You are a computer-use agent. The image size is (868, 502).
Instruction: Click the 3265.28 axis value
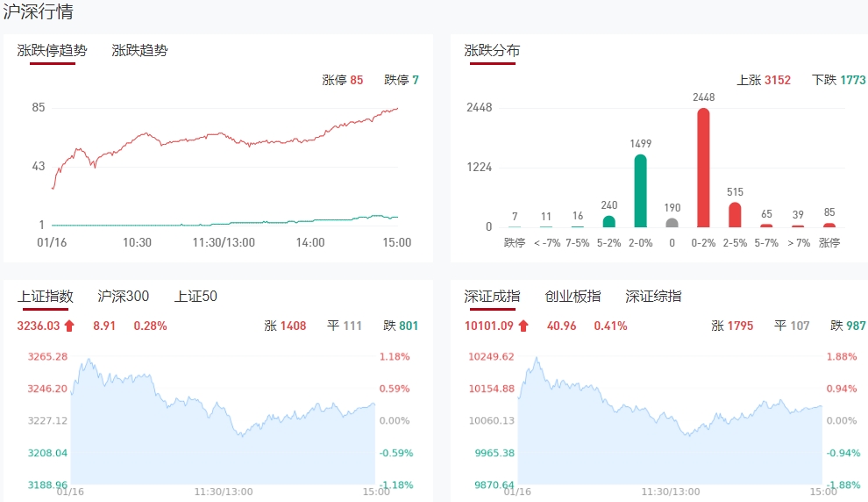pyautogui.click(x=47, y=356)
